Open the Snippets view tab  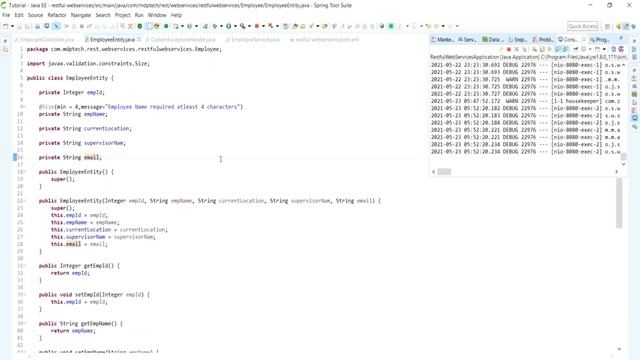[518, 40]
